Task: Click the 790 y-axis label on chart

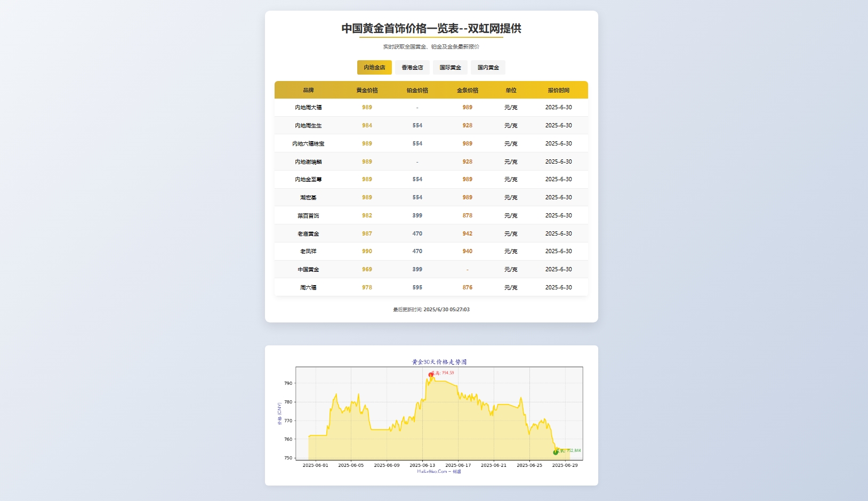Action: [288, 383]
